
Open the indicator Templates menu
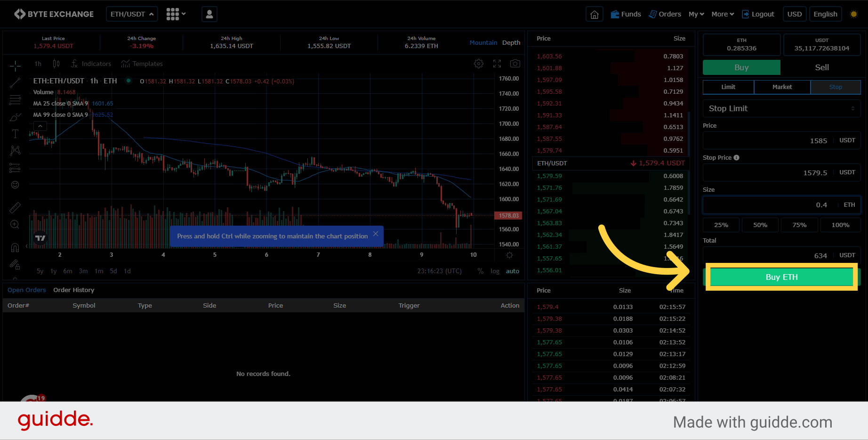tap(142, 64)
